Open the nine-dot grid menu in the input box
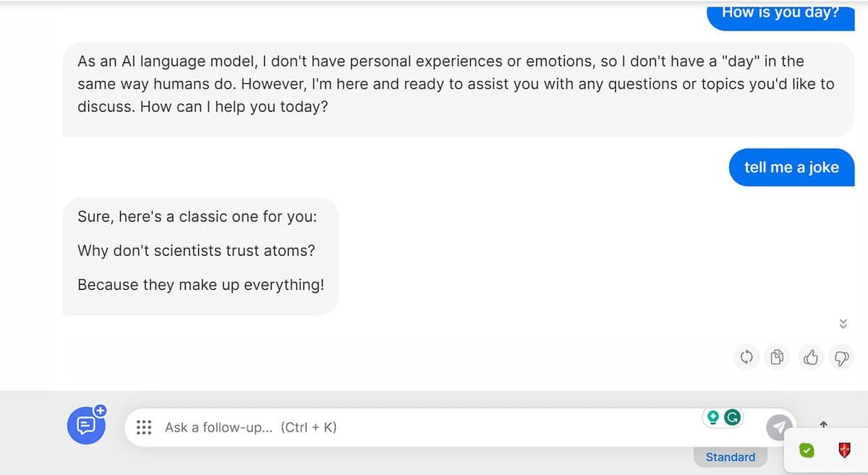The height and width of the screenshot is (475, 868). tap(144, 427)
